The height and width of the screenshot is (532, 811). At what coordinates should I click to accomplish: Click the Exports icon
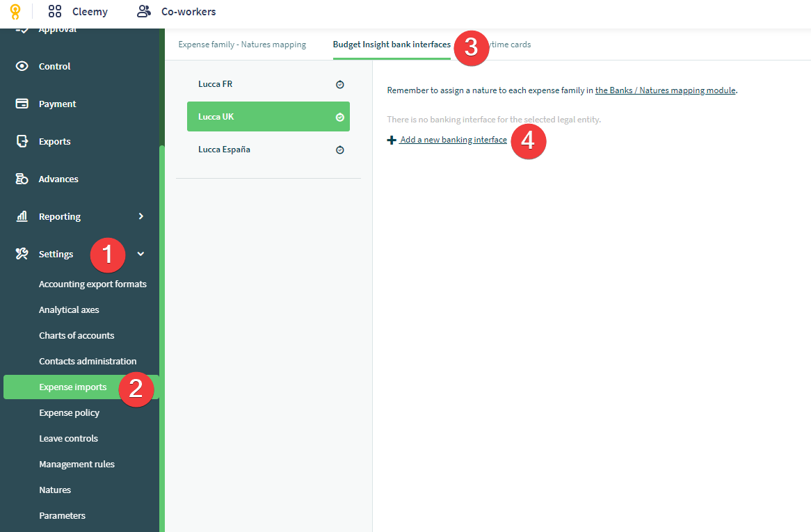22,141
